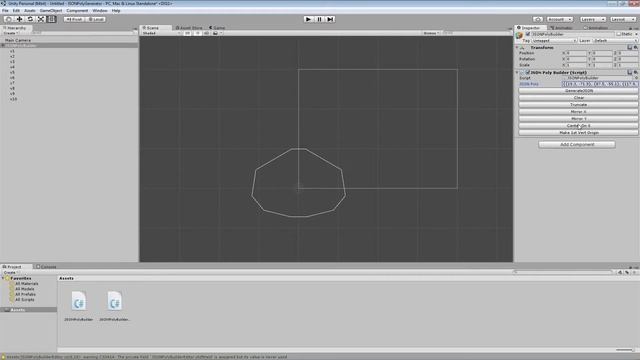
Task: Select All Materials under Favorites
Action: pyautogui.click(x=27, y=284)
